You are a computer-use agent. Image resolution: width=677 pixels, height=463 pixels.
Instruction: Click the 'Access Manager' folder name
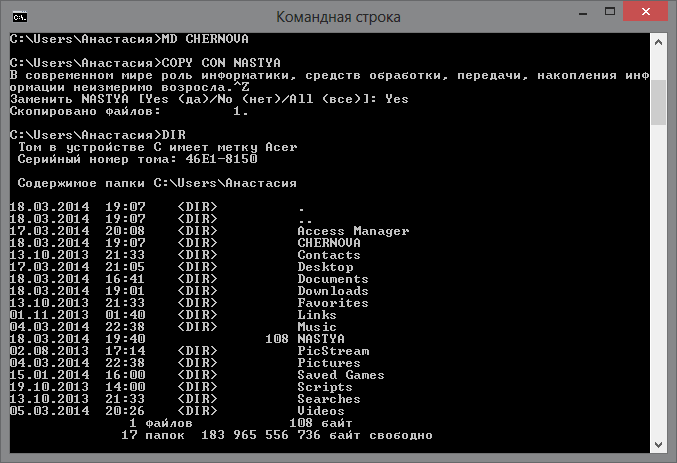(353, 231)
